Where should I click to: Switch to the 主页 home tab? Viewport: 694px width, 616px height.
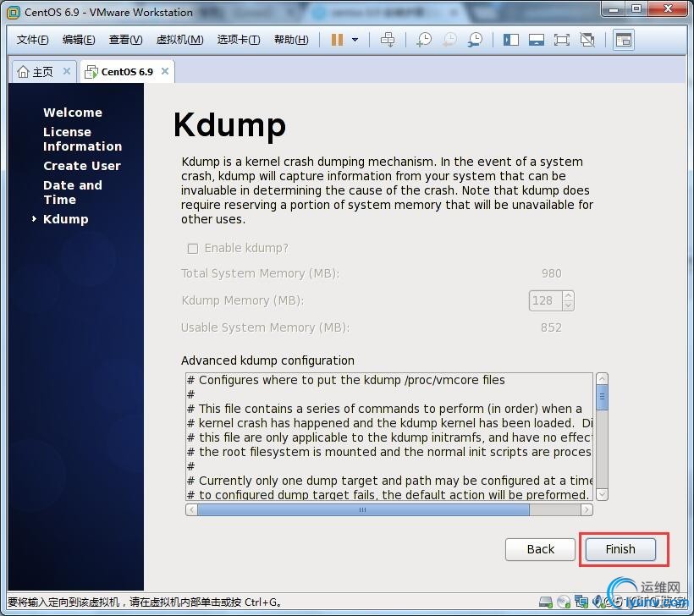[x=42, y=72]
